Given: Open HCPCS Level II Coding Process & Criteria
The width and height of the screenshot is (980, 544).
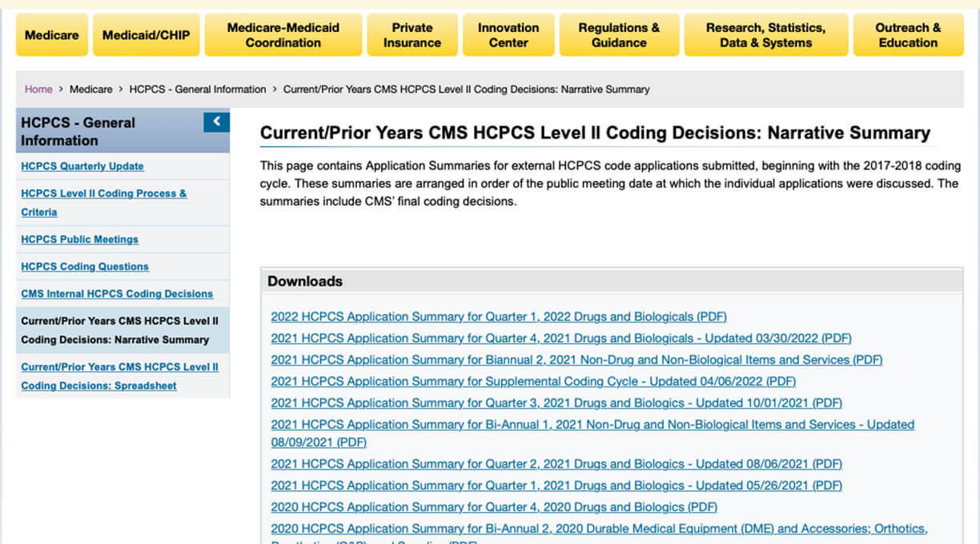Looking at the screenshot, I should [104, 202].
